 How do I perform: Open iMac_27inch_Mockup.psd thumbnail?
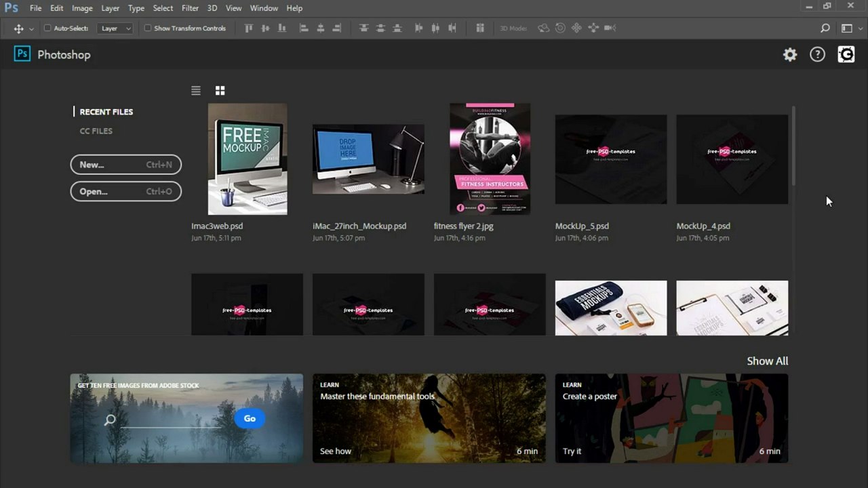[x=368, y=159]
